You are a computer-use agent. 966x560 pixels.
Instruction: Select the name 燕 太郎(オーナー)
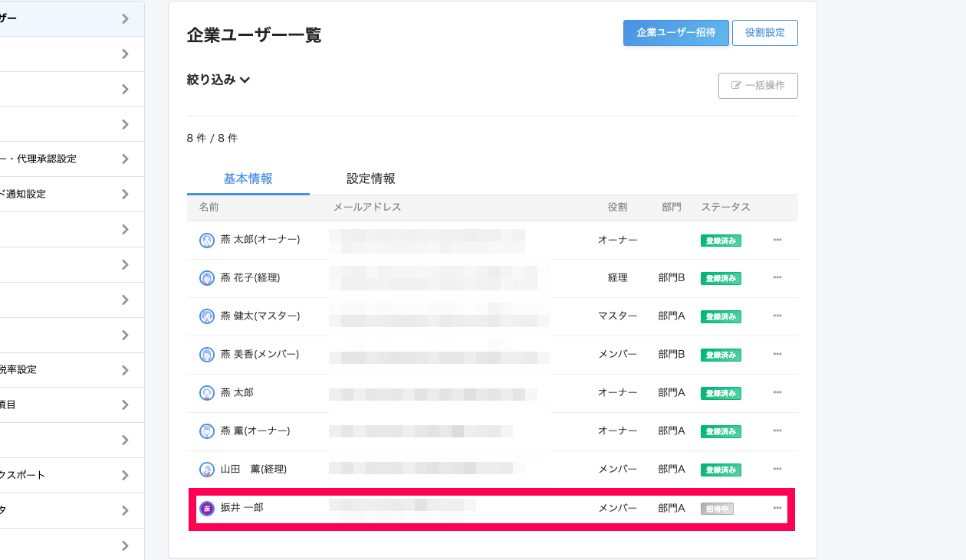pyautogui.click(x=260, y=240)
